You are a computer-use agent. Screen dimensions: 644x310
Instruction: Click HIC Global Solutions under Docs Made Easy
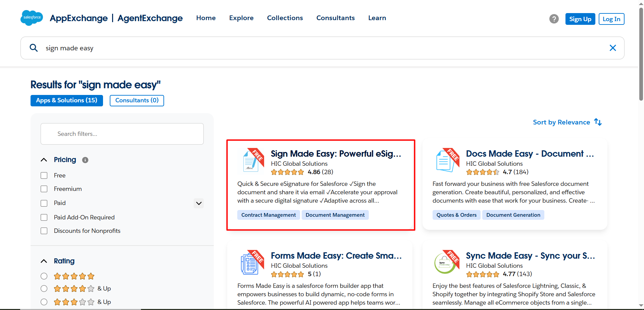494,164
